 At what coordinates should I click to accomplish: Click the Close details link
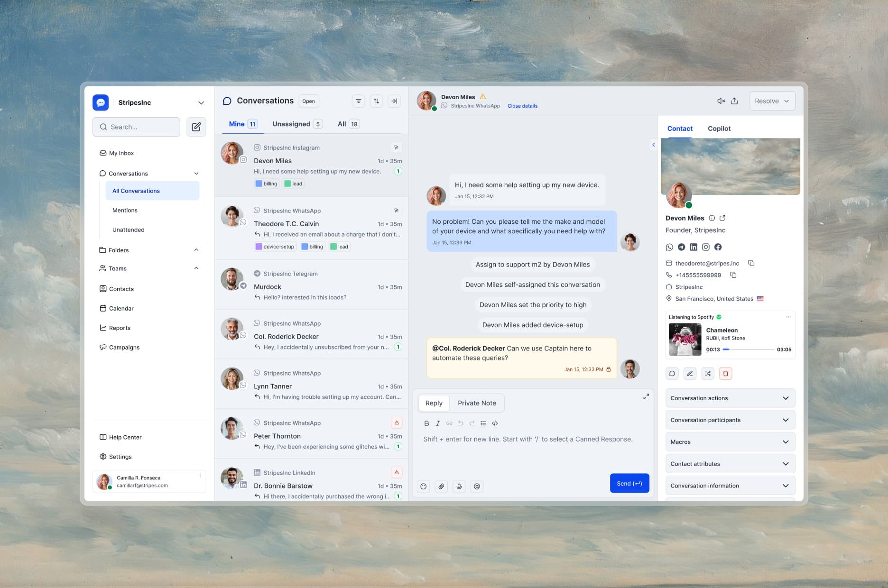click(x=522, y=106)
